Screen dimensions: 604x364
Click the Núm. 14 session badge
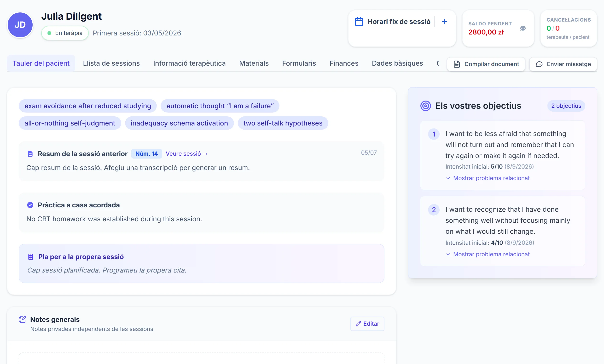coord(147,154)
